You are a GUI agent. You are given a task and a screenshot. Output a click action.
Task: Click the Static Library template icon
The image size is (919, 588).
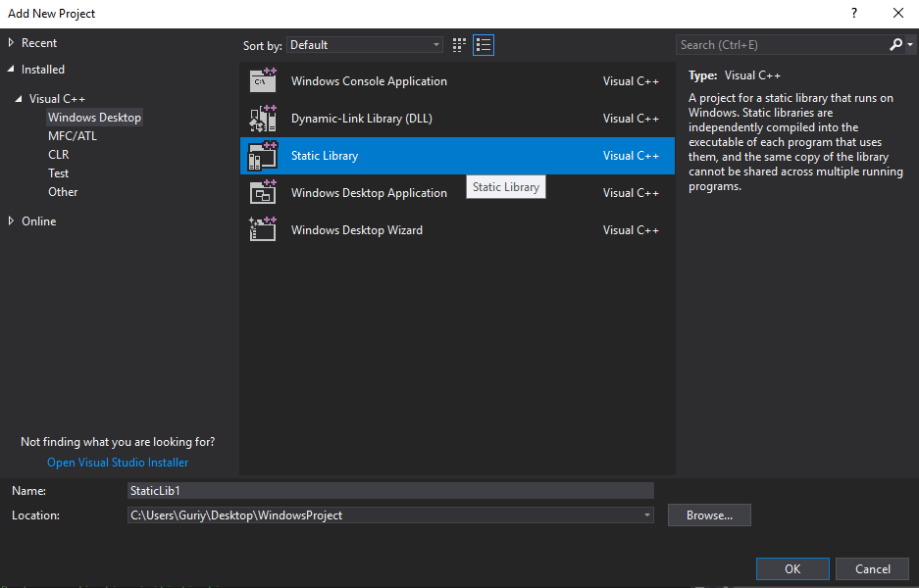263,156
